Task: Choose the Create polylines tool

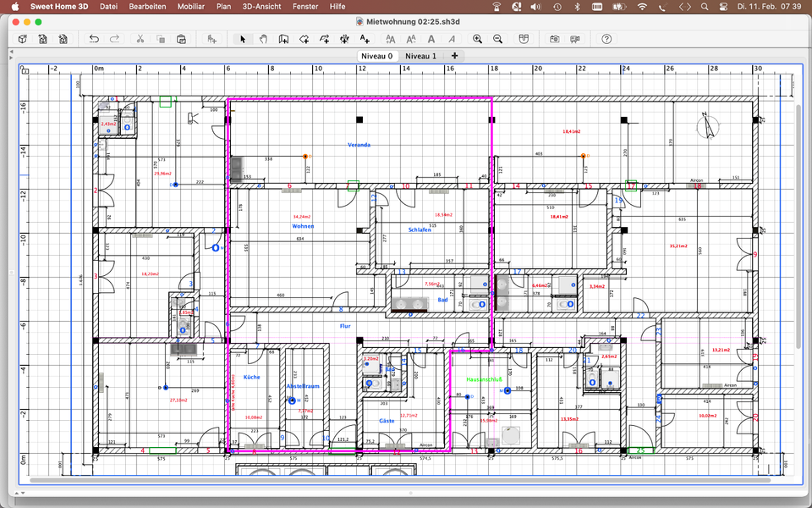Action: [324, 39]
